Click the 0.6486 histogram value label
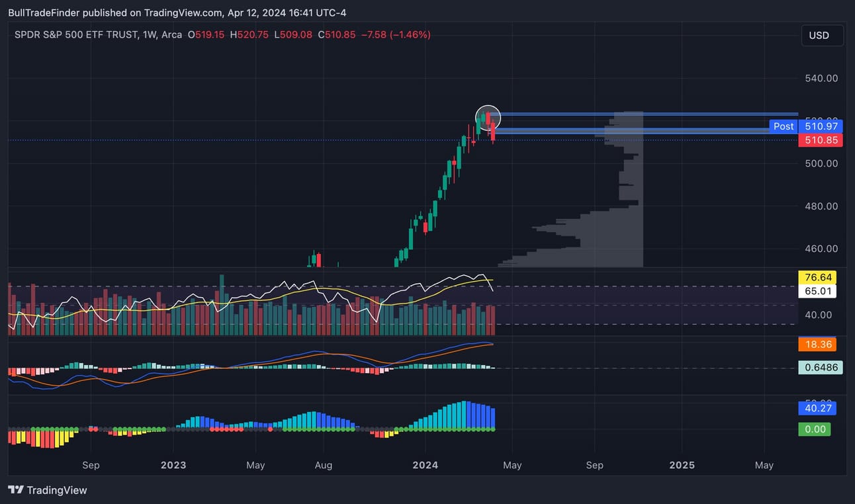855x504 pixels. tap(821, 368)
